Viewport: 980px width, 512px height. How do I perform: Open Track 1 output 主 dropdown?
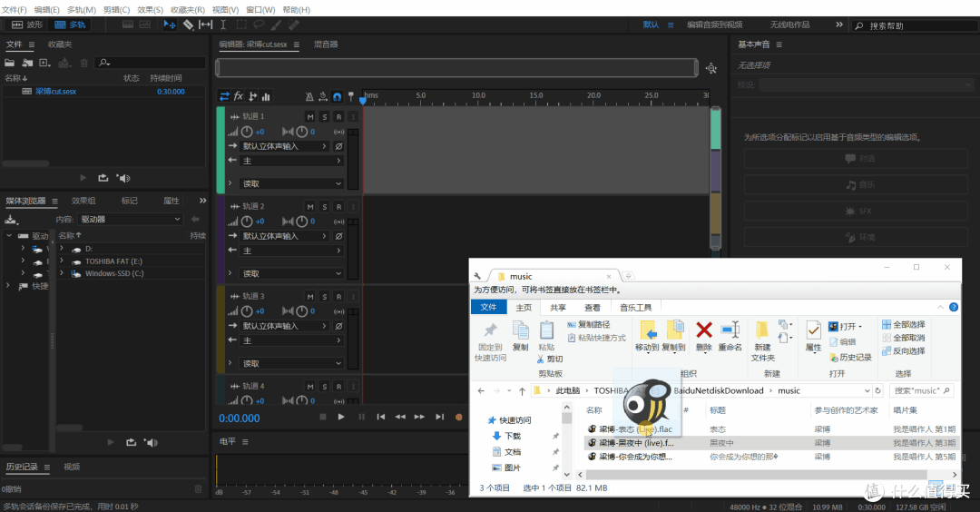[x=292, y=161]
